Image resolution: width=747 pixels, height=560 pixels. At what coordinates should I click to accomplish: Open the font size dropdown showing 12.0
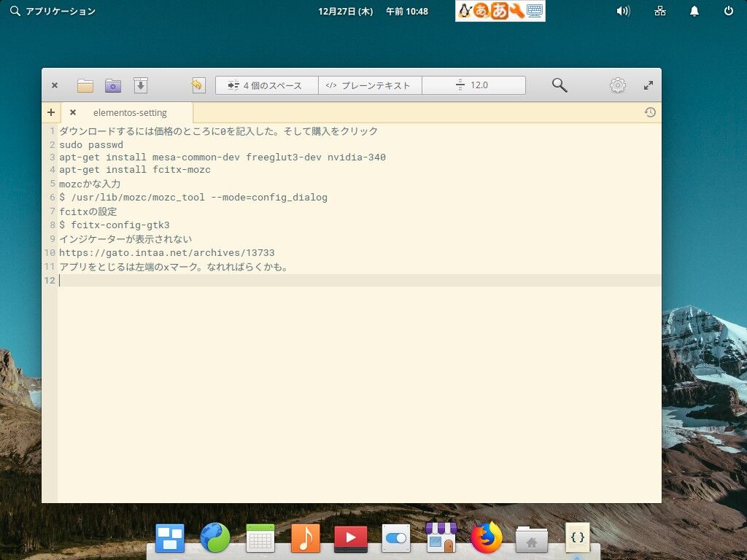tap(473, 85)
